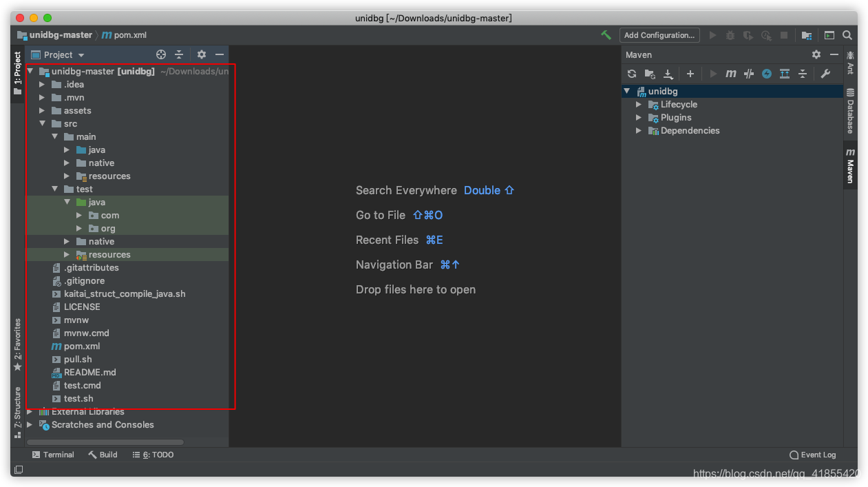Open the Event Log
This screenshot has height=487, width=868.
click(x=813, y=455)
